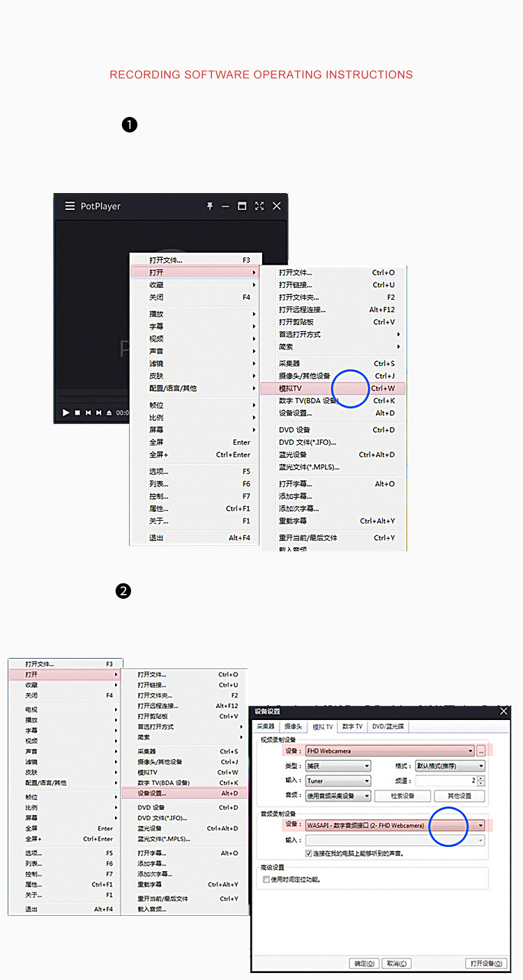The width and height of the screenshot is (523, 980).
Task: Select the 模拟 TV tab
Action: pos(323,726)
